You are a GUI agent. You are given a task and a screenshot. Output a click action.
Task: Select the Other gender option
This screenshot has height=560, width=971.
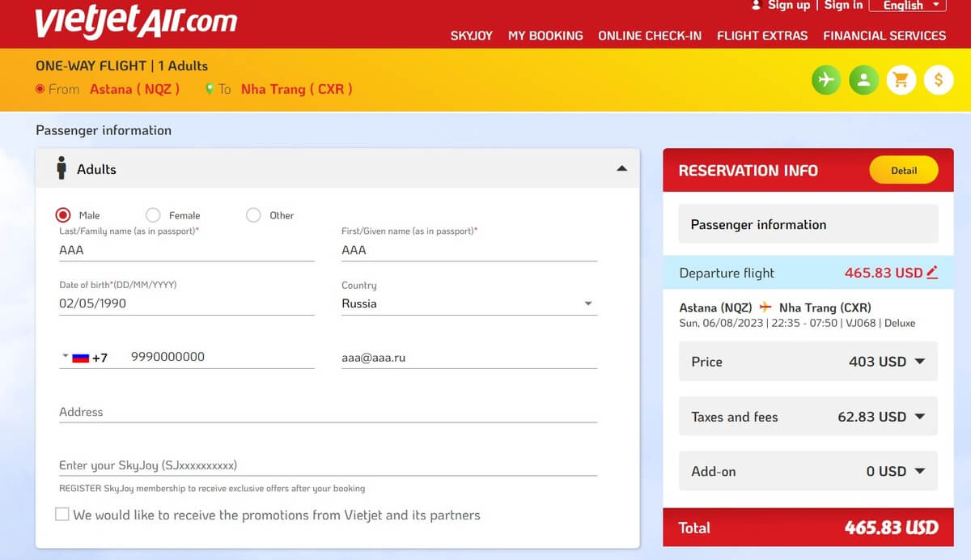pos(253,215)
